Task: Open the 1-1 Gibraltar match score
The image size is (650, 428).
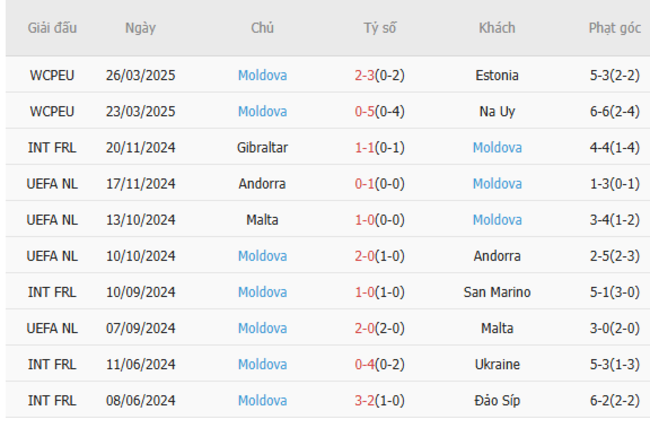Action: tap(365, 147)
